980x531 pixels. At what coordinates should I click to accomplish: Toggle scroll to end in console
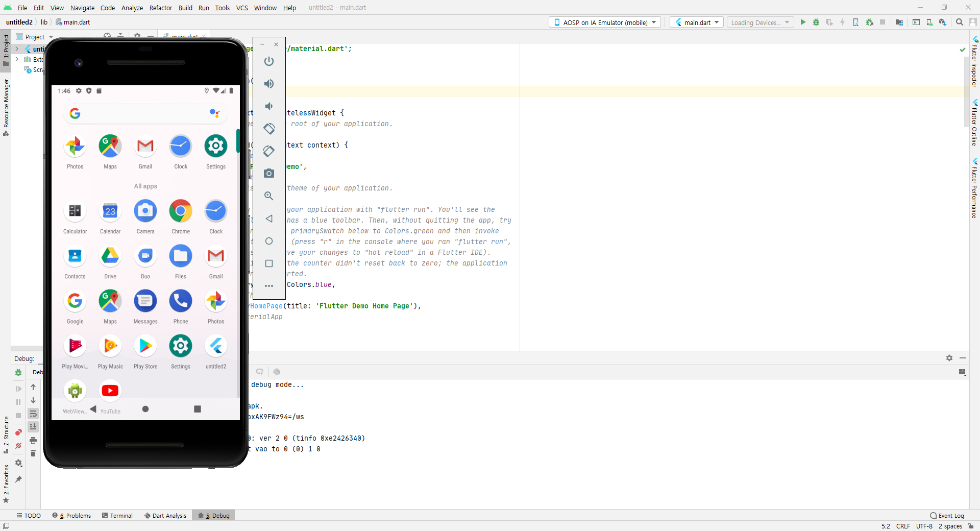pos(33,427)
